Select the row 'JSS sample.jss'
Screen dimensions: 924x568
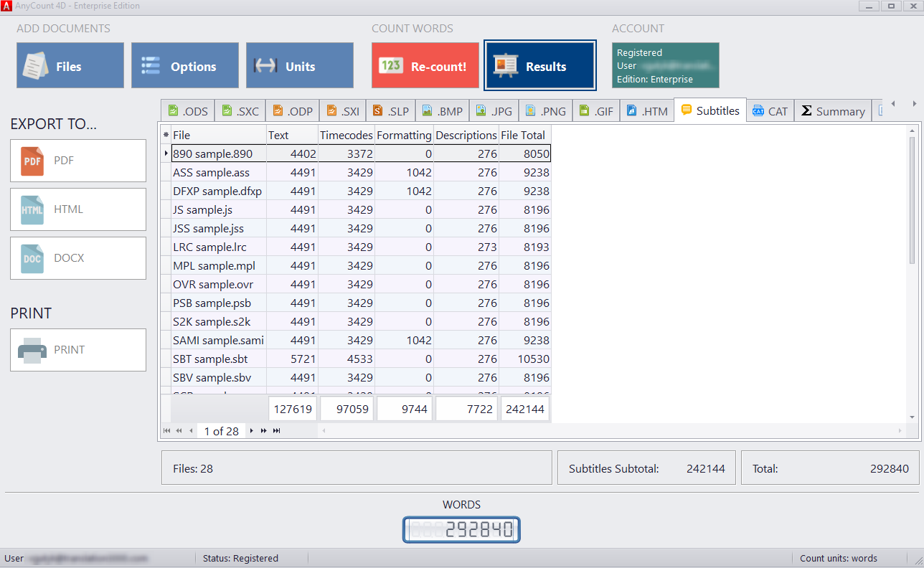pos(361,228)
